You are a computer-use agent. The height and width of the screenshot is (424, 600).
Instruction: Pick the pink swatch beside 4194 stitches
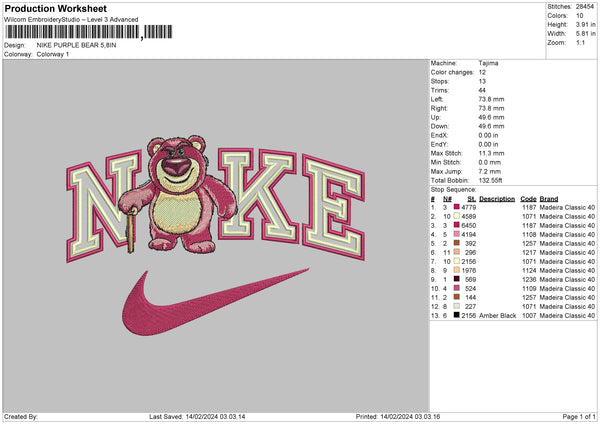tap(457, 234)
